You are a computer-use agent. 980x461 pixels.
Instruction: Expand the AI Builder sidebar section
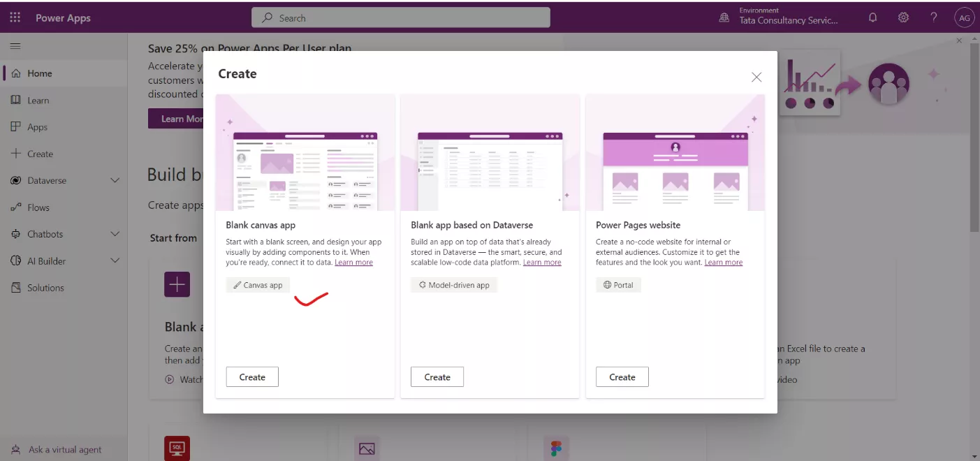114,260
